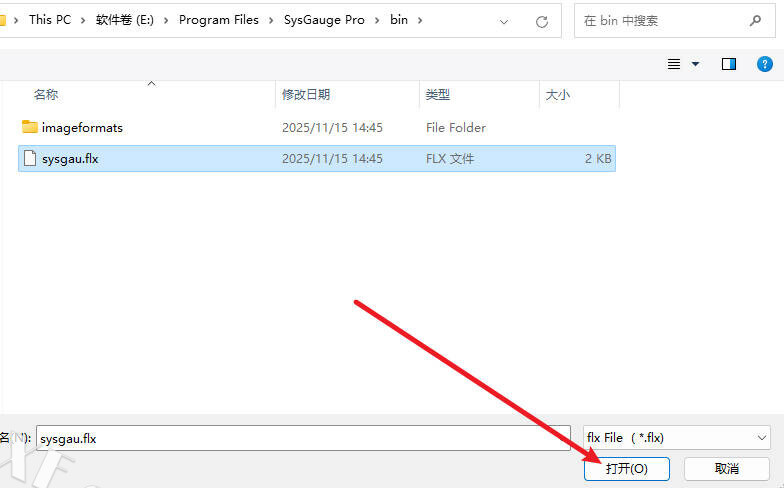Sort files by 修改日期 column
784x488 pixels.
(306, 94)
